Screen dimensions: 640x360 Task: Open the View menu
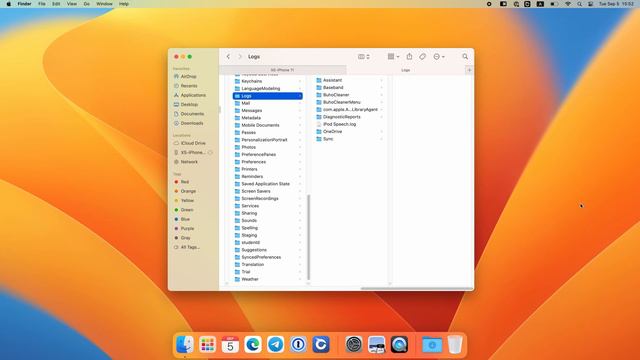[71, 4]
